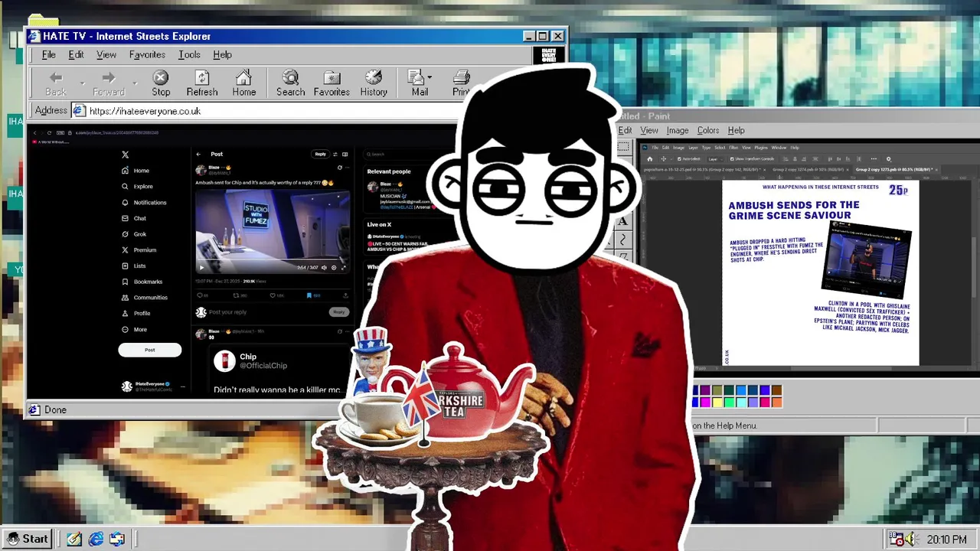Open the Help menu in Paint

click(737, 130)
